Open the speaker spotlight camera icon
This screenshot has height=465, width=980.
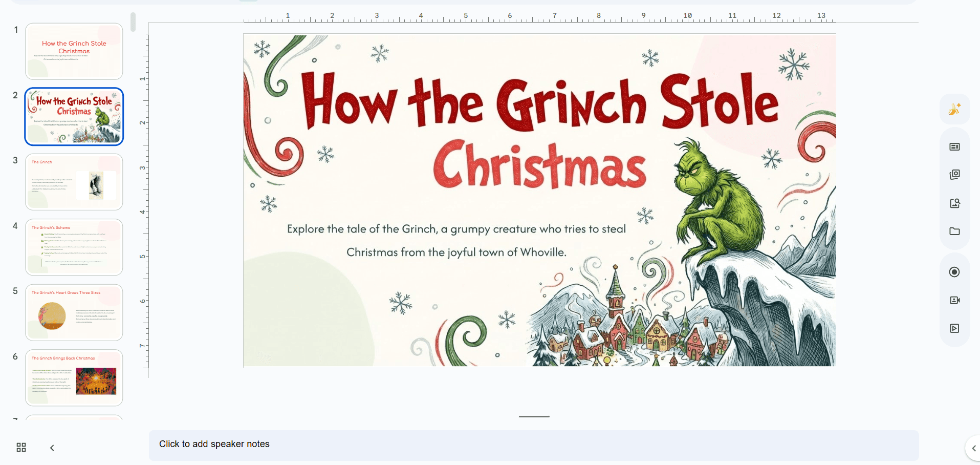point(954,300)
